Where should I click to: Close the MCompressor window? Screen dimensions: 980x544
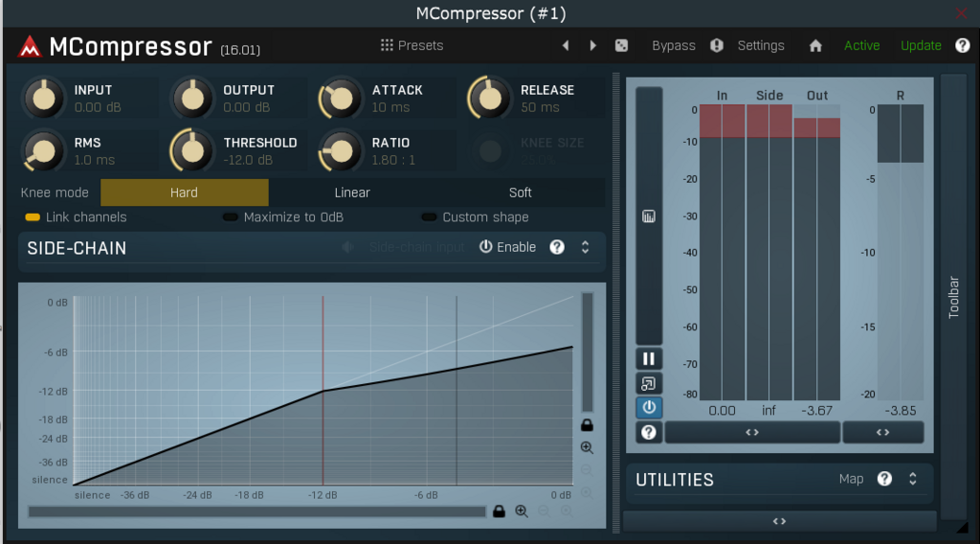(961, 13)
